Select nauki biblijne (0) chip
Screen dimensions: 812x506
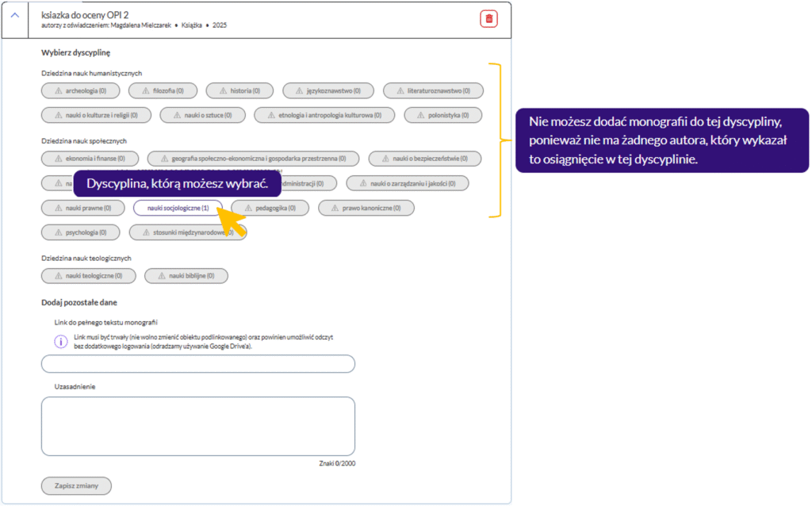coord(186,275)
